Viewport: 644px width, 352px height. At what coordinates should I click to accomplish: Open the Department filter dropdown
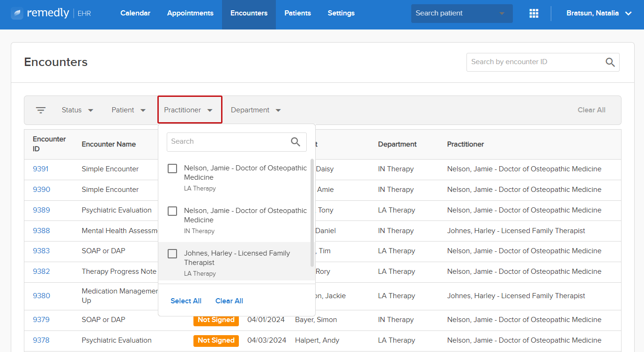256,110
